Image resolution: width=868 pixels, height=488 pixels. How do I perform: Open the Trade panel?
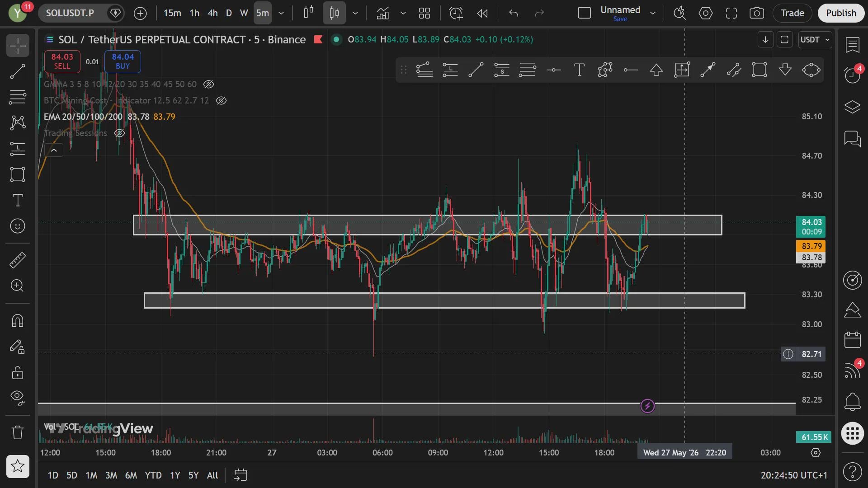[x=793, y=13]
